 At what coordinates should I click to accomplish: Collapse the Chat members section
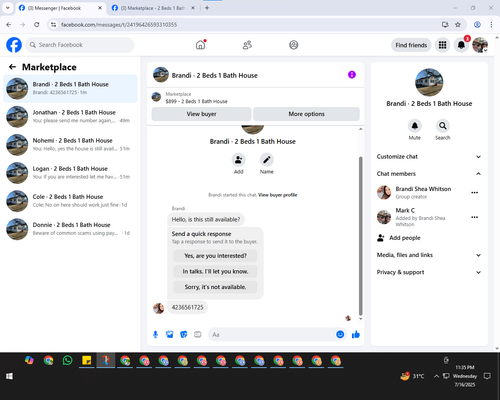[429, 174]
